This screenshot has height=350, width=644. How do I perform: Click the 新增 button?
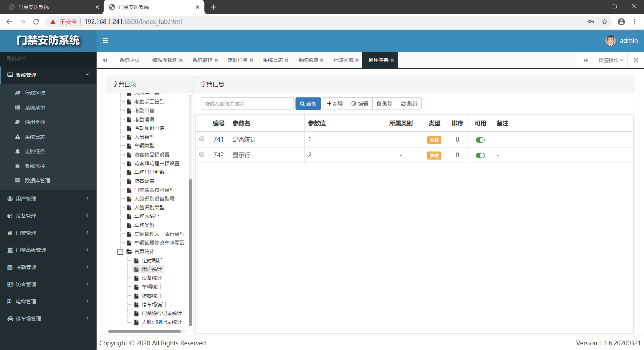click(x=335, y=104)
